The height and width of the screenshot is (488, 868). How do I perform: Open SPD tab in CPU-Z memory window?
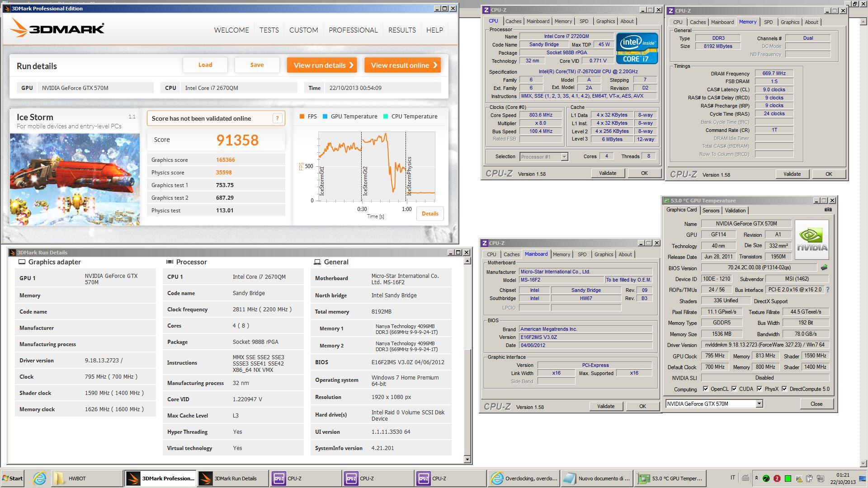[768, 22]
